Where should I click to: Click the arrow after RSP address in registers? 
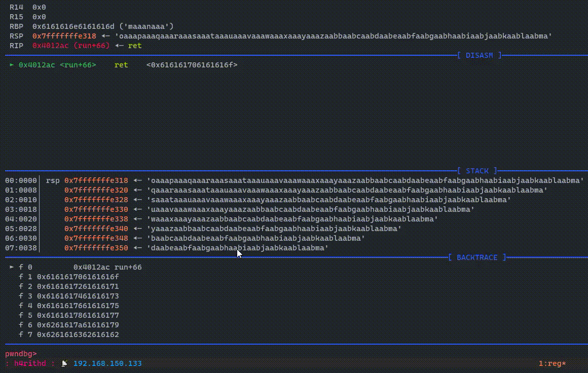coord(105,36)
